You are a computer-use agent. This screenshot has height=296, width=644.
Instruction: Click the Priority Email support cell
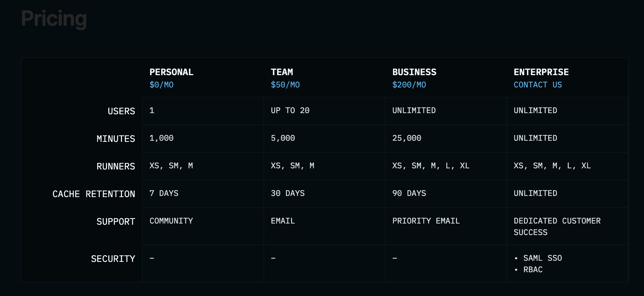426,221
